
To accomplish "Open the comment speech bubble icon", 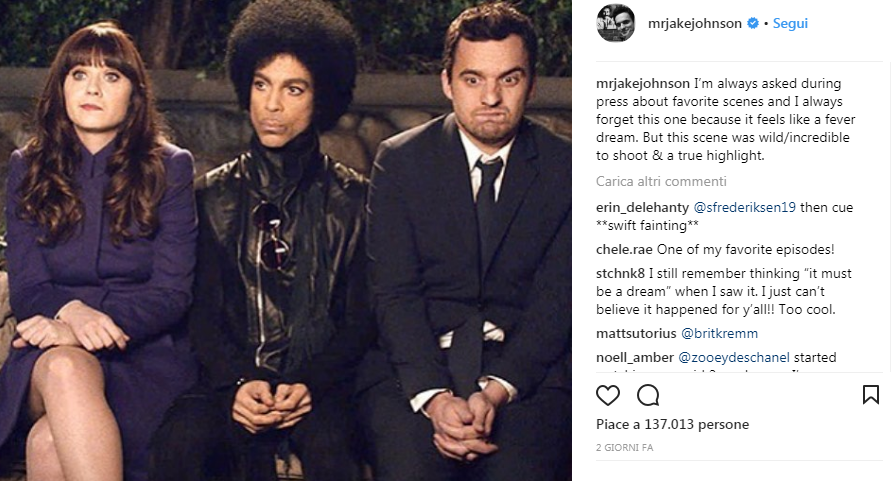I will [x=648, y=395].
